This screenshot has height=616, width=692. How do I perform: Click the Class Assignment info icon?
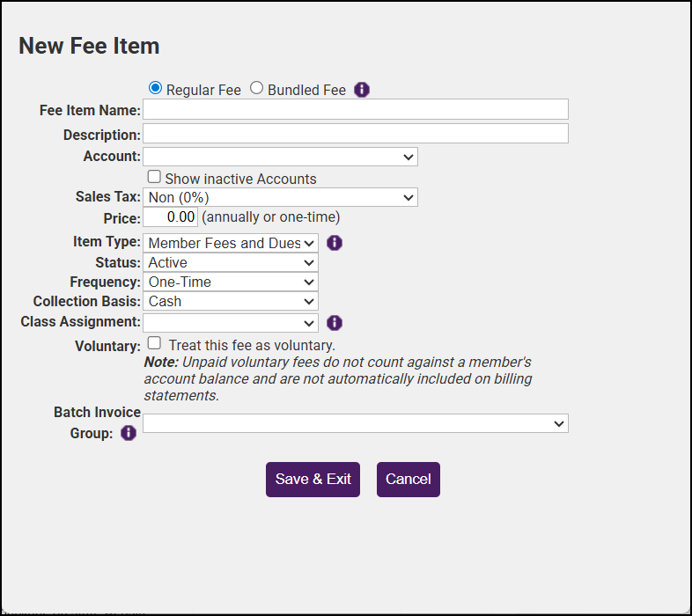point(335,323)
